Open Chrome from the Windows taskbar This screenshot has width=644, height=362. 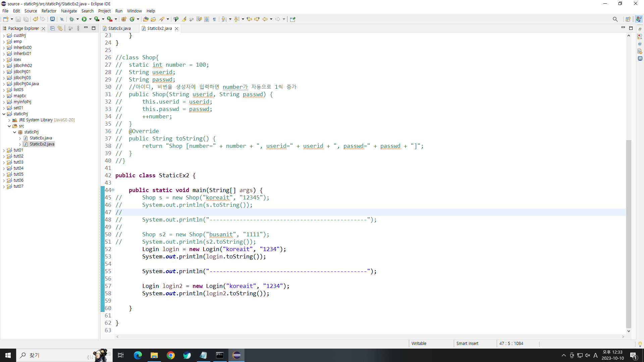point(171,355)
